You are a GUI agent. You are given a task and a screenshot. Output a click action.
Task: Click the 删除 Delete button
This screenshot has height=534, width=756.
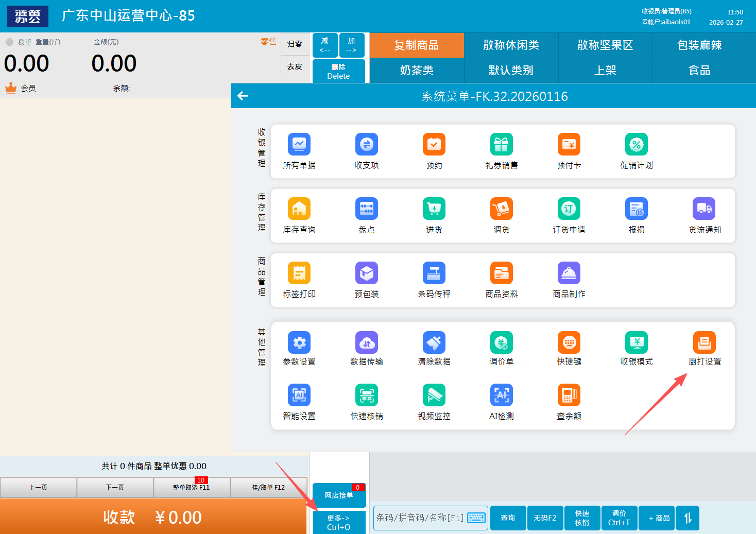[x=338, y=71]
